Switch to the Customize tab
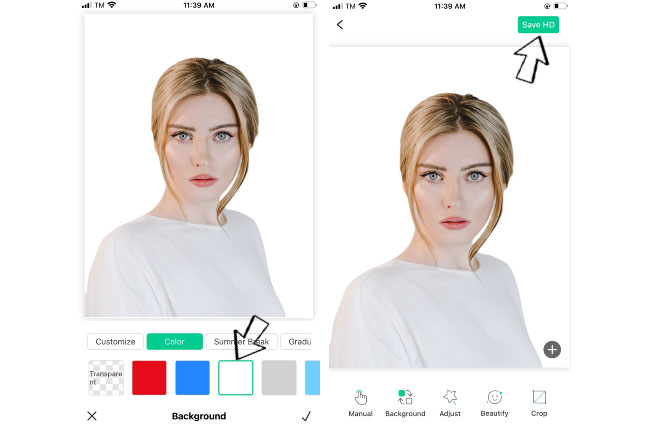The height and width of the screenshot is (430, 650). pos(115,342)
